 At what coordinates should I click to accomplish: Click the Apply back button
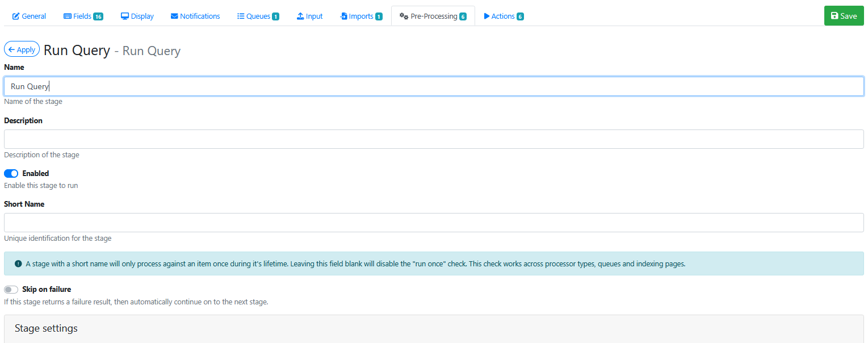pyautogui.click(x=22, y=49)
